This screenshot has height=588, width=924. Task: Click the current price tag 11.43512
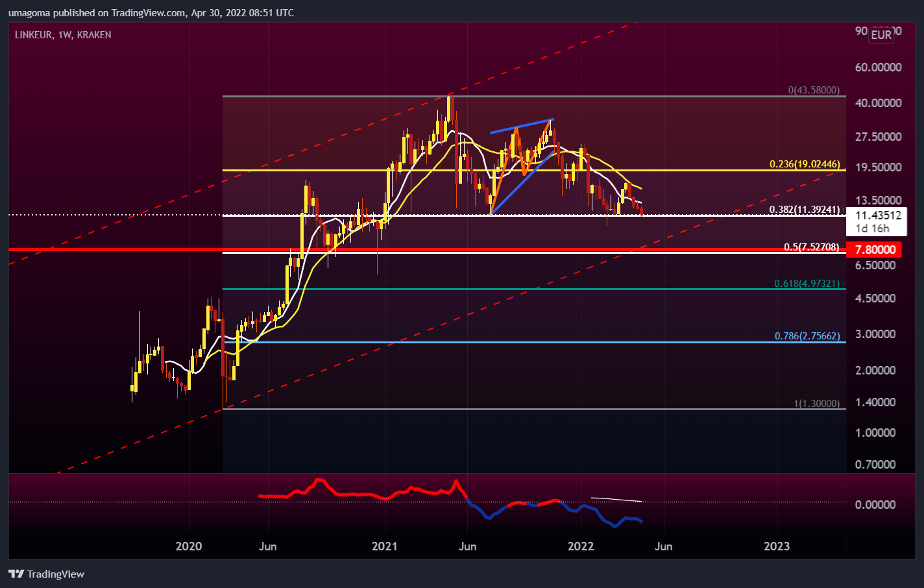tap(879, 215)
